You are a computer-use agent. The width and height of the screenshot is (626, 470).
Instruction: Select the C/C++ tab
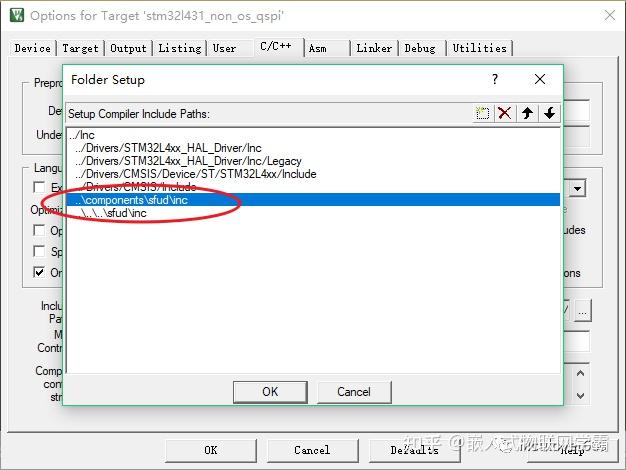coord(276,46)
